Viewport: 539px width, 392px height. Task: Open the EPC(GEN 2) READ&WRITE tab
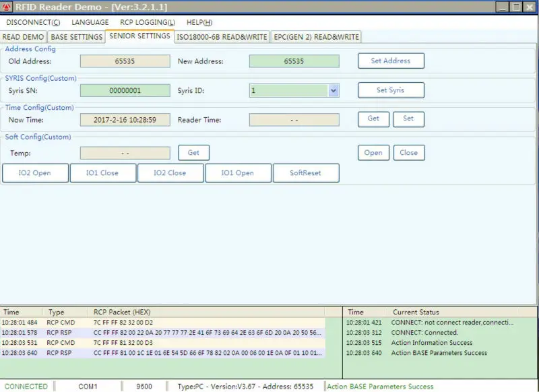pos(315,37)
